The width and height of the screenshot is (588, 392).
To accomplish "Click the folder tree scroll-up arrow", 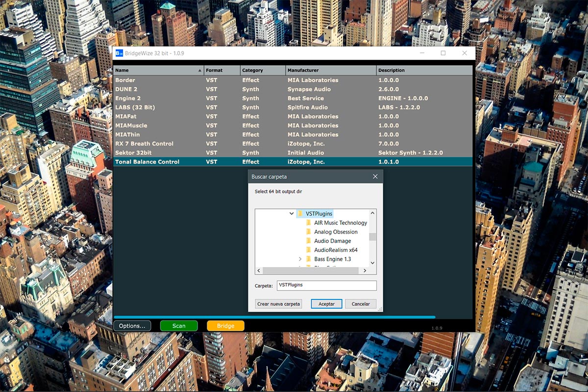I will tap(372, 213).
